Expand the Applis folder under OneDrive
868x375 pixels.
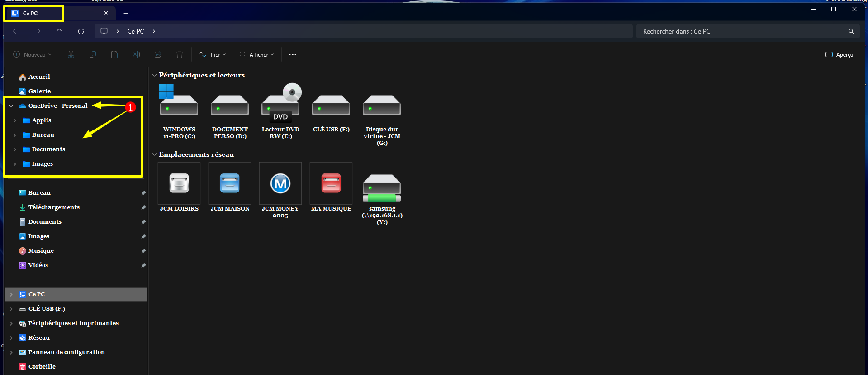(15, 120)
